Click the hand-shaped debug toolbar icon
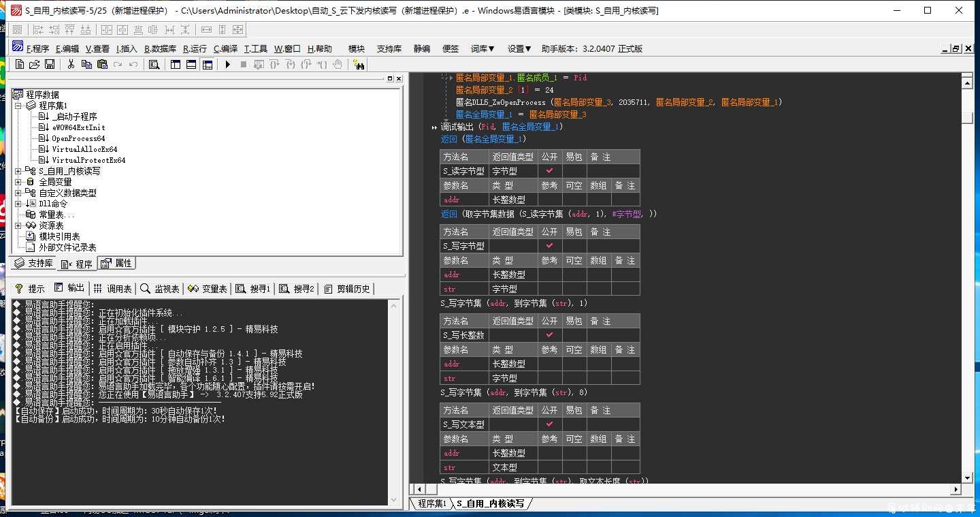Screen dimensions: 980x517 pyautogui.click(x=338, y=64)
